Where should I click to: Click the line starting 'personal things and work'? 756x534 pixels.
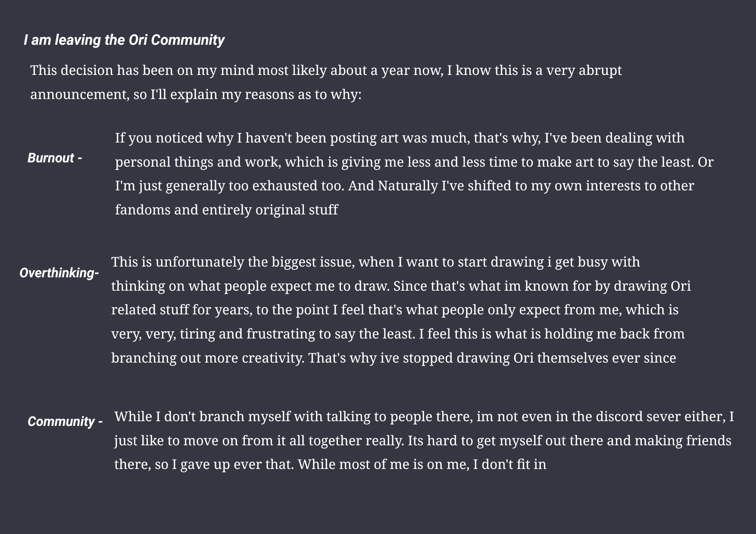click(x=414, y=162)
